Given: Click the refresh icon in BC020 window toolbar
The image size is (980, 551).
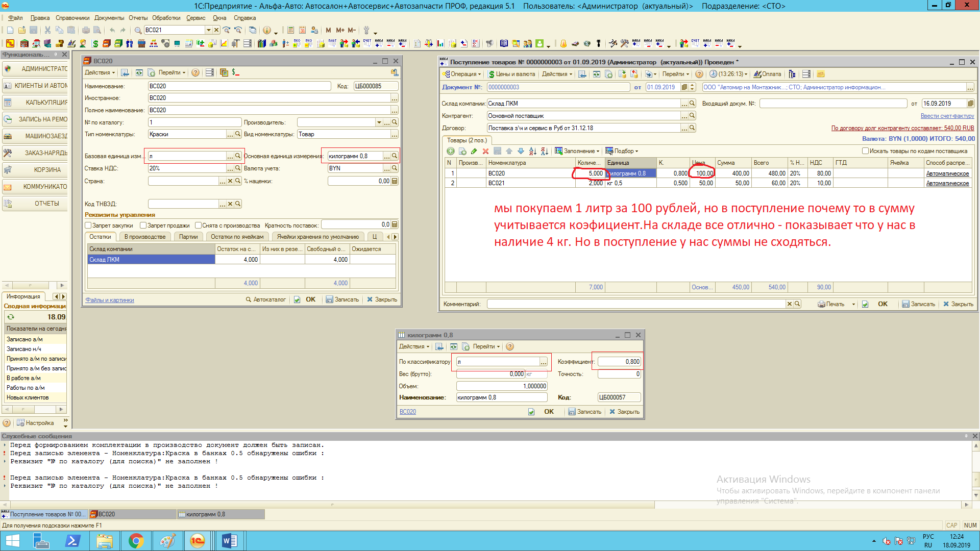Looking at the screenshot, I should (139, 72).
